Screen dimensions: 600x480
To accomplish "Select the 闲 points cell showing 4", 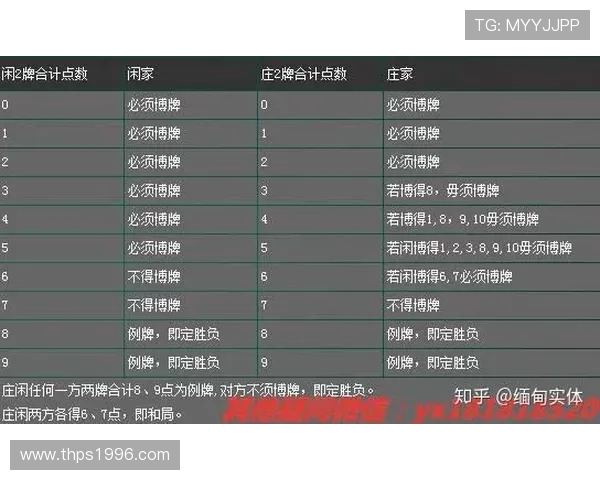I will click(62, 219).
